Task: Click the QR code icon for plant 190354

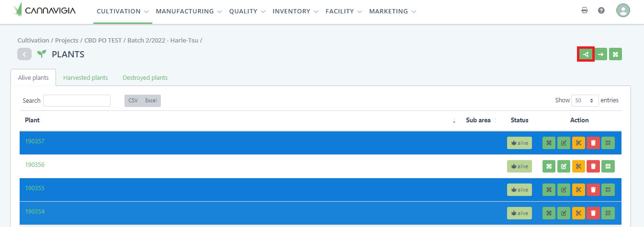Action: coord(608,213)
